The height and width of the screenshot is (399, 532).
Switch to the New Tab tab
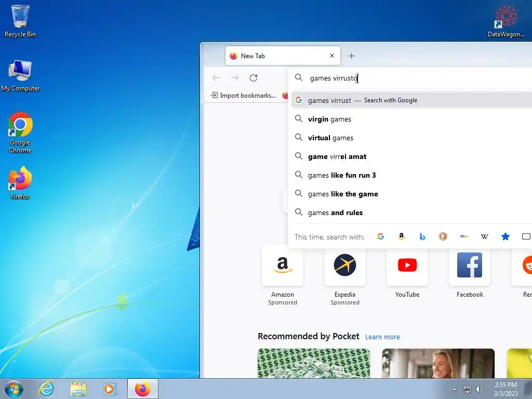pyautogui.click(x=283, y=56)
